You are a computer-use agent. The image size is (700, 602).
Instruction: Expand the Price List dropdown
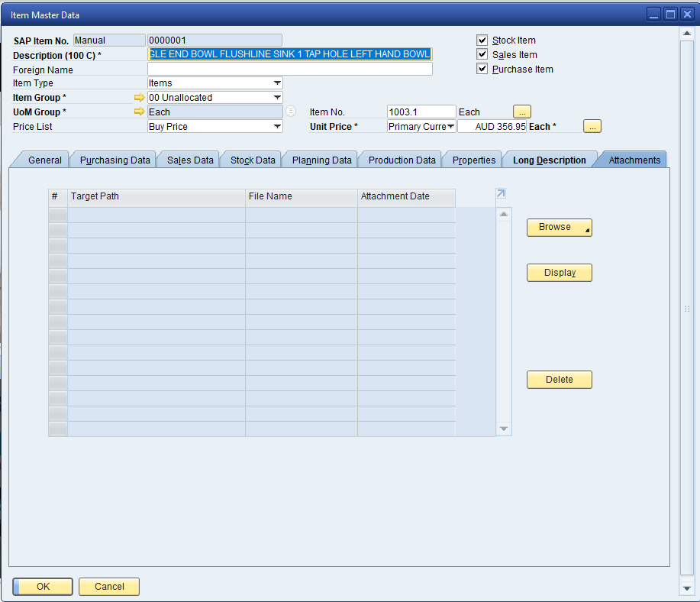(277, 127)
